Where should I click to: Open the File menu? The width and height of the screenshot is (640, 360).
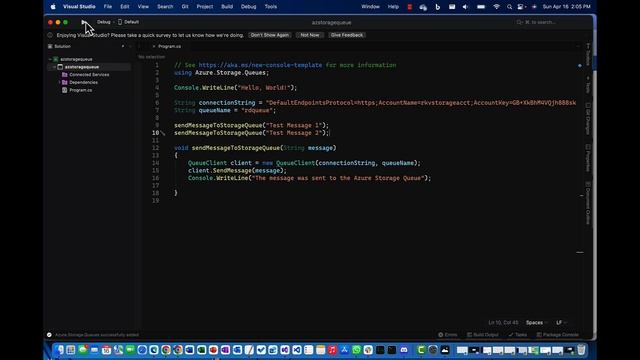[108, 7]
